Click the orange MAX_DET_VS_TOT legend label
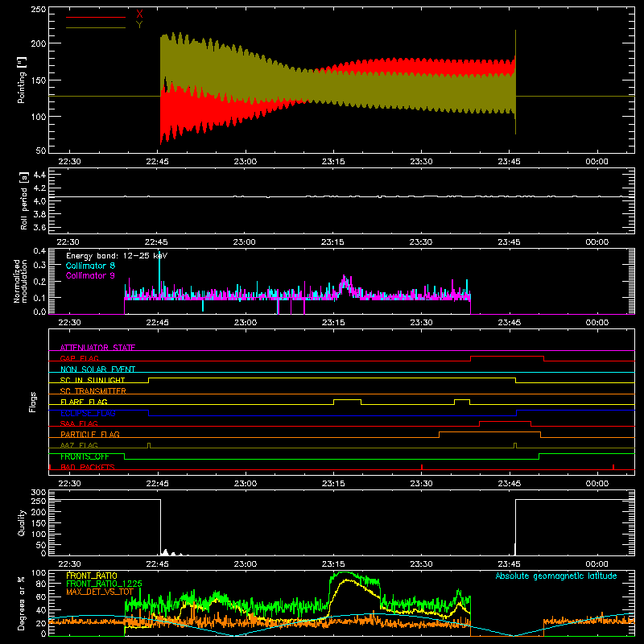Image resolution: width=644 pixels, height=644 pixels. click(100, 592)
